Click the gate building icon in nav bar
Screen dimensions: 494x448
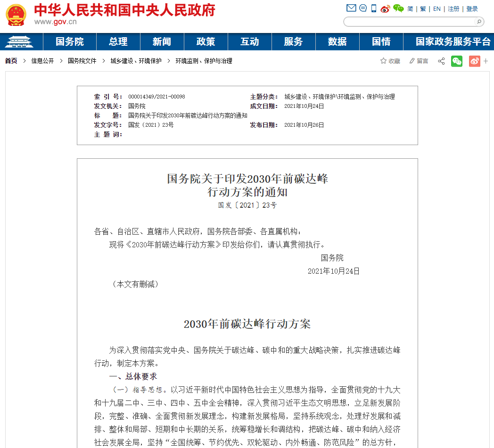tap(19, 42)
